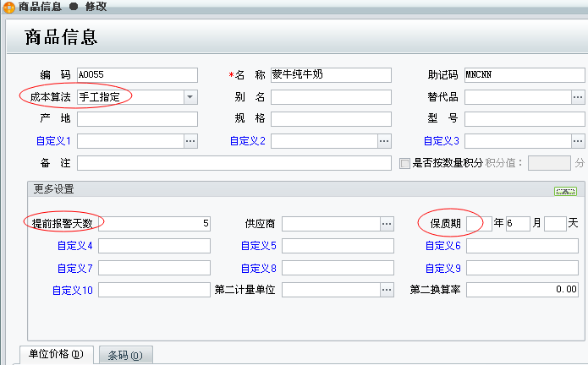The width and height of the screenshot is (588, 365).
Task: Click the 自定义5 label link
Action: [259, 246]
